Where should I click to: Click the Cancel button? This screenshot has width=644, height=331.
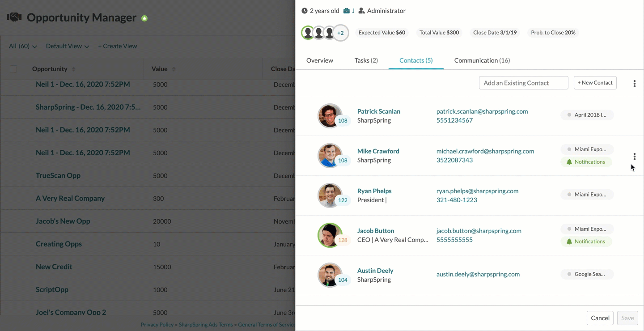(x=600, y=318)
